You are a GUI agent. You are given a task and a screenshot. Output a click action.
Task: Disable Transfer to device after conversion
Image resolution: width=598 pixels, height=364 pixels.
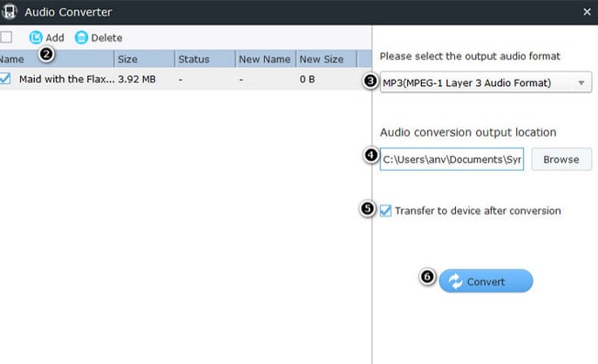point(385,211)
